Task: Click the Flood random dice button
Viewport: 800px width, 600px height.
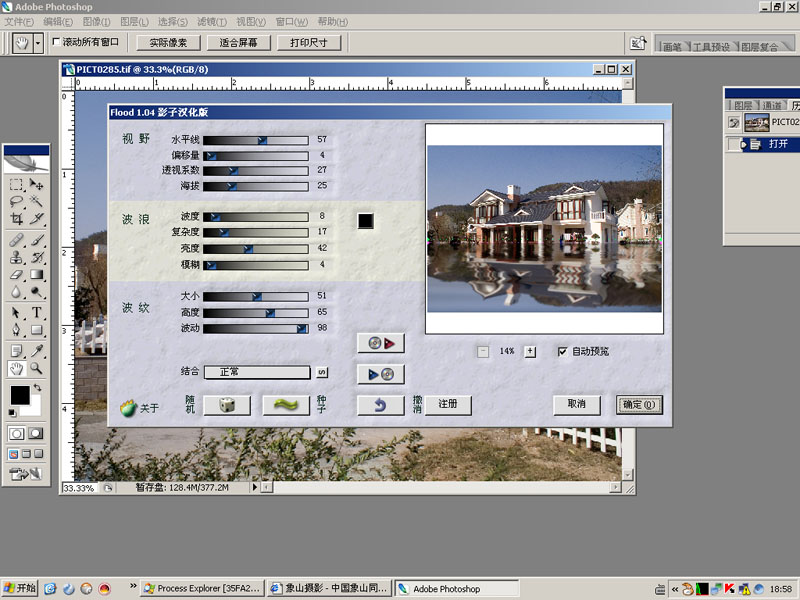Action: 227,405
